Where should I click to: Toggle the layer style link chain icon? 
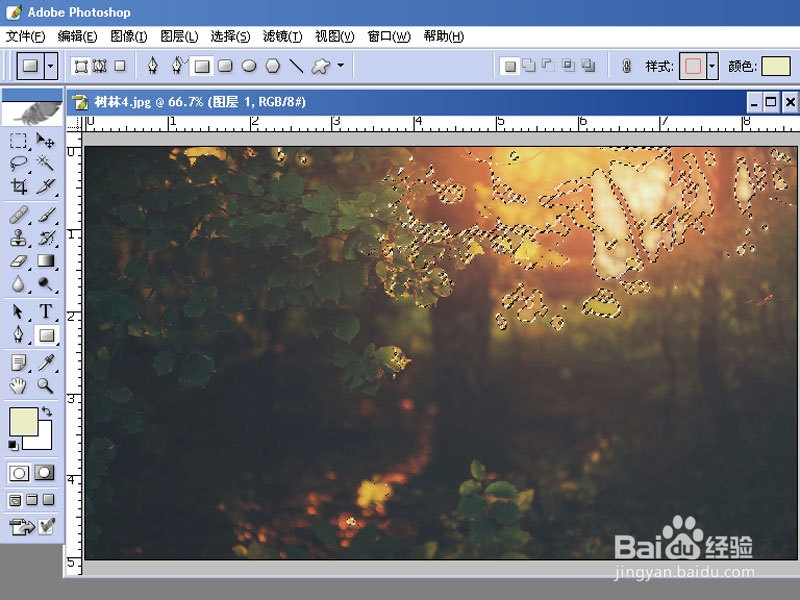[x=627, y=66]
